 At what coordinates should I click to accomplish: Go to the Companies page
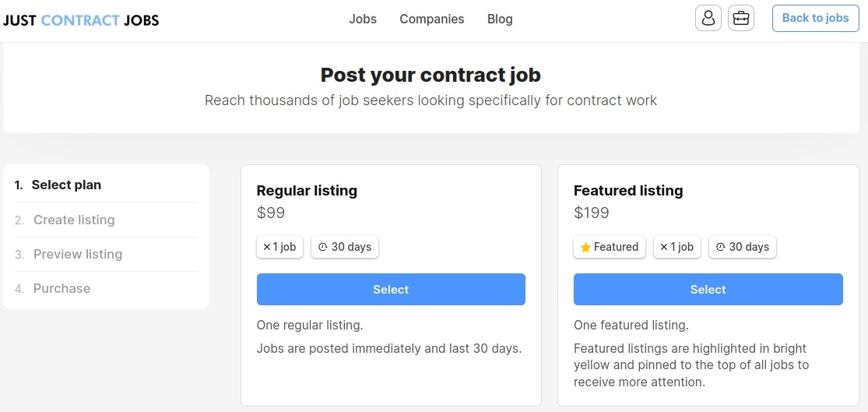pos(432,19)
